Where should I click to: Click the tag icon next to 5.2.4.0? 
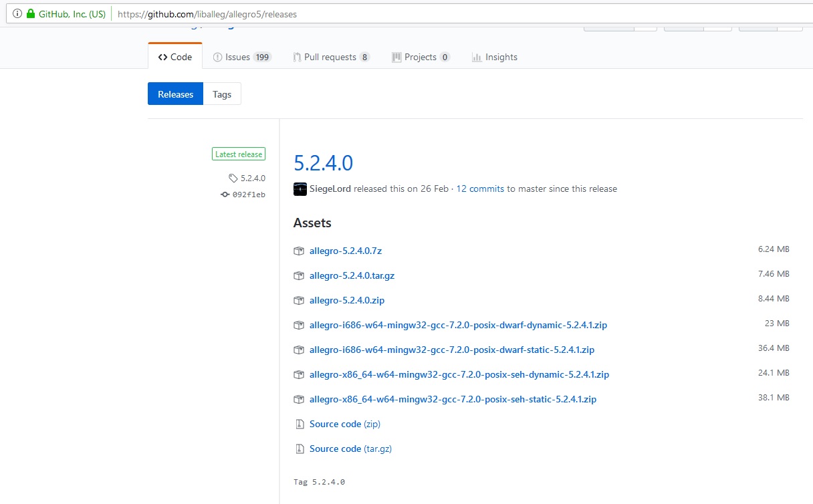point(233,178)
